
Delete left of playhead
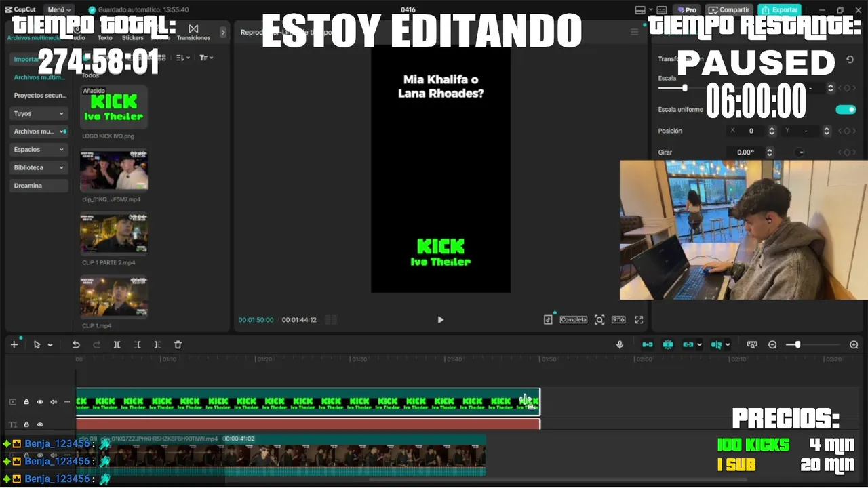(138, 344)
